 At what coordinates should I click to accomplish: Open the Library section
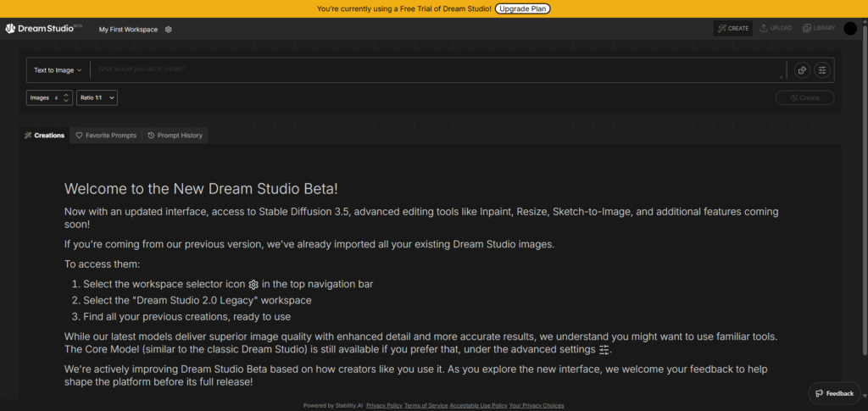819,29
